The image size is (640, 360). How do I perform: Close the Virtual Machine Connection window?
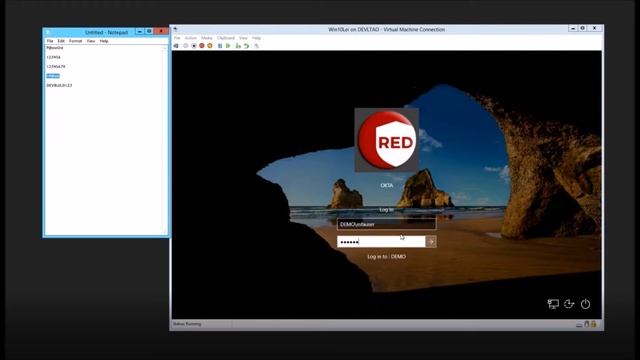[x=595, y=28]
